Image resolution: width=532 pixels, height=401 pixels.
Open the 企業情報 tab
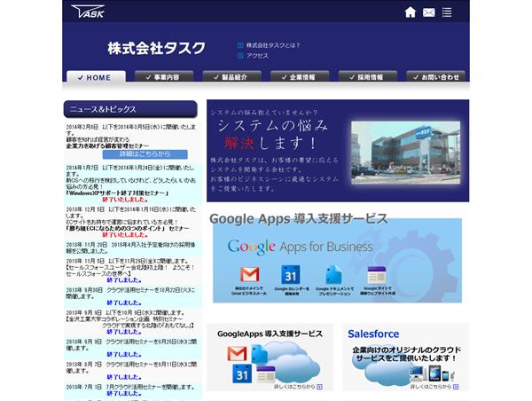(300, 76)
